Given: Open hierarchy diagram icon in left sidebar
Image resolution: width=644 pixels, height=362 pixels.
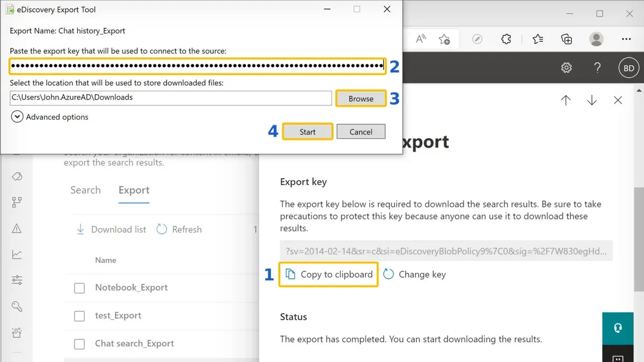Looking at the screenshot, I should [17, 202].
